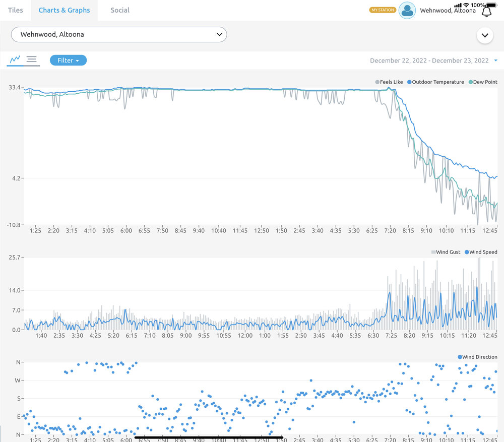Screen dimensions: 504x442
Task: Switch to list view icon
Action: pyautogui.click(x=32, y=60)
